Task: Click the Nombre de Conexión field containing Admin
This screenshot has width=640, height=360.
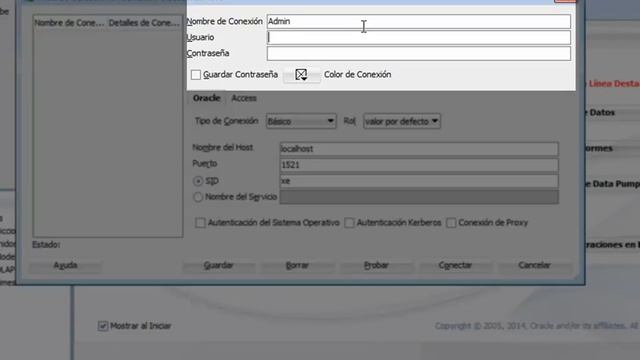Action: pyautogui.click(x=419, y=21)
